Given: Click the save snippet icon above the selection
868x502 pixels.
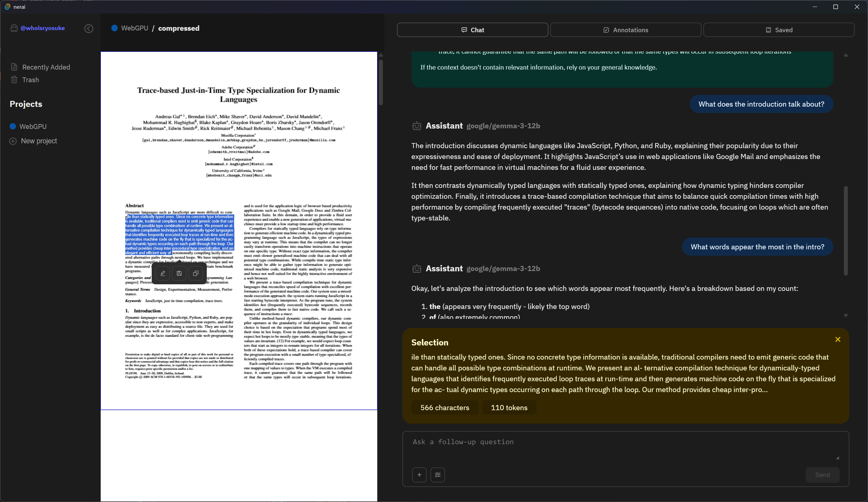Looking at the screenshot, I should pos(179,273).
